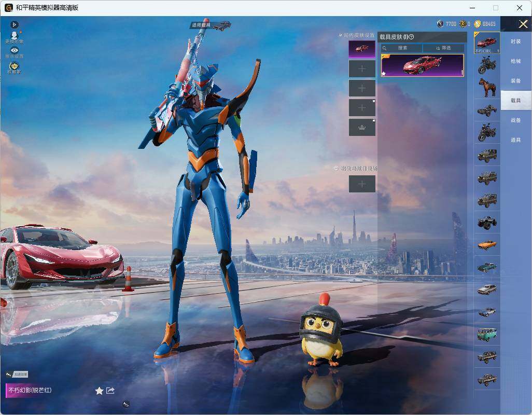532x415 pixels.
Task: Click the 搜索 search button
Action: click(401, 48)
